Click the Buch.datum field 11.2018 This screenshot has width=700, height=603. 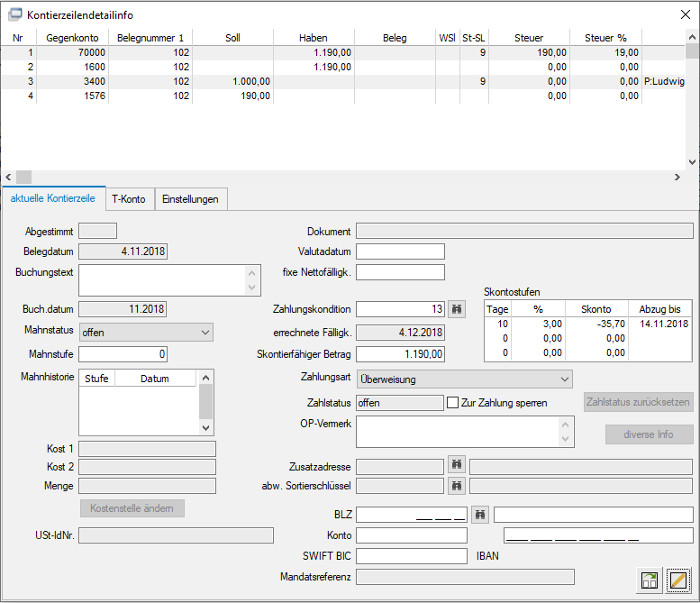point(123,309)
